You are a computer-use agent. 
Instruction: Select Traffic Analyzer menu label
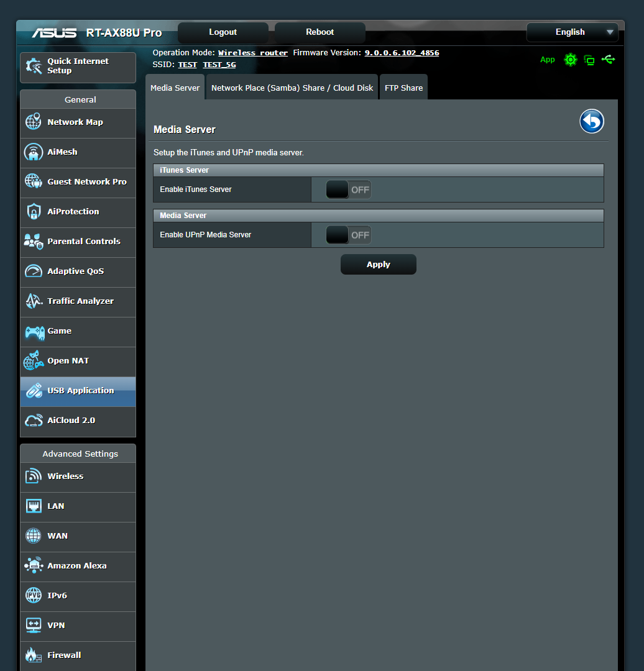81,301
